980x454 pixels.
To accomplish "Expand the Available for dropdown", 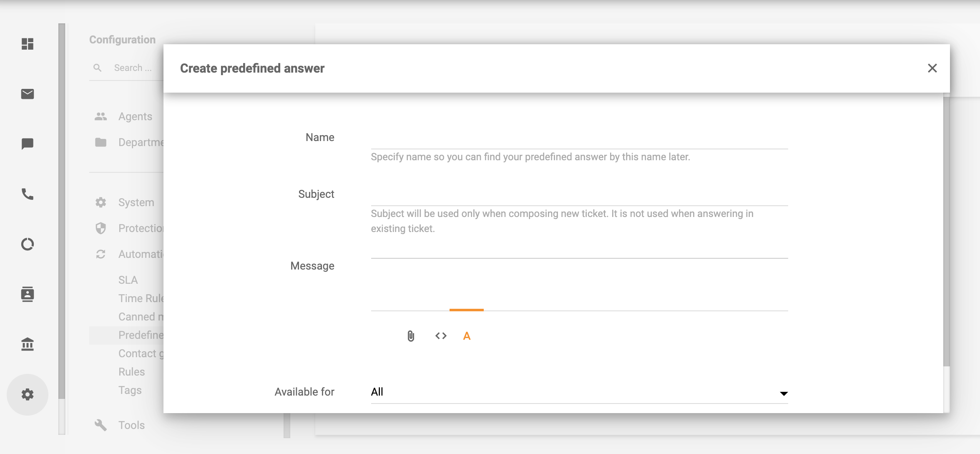I will (x=784, y=393).
